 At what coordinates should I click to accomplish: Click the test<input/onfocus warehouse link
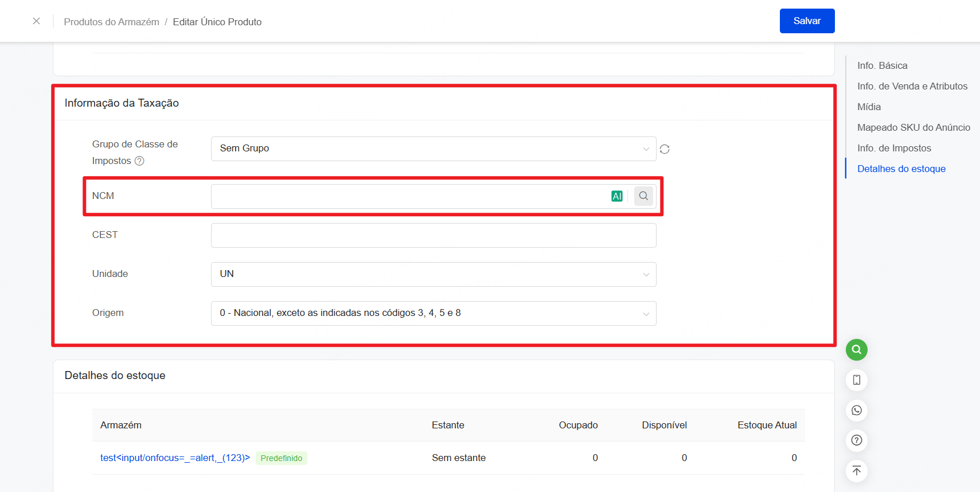(x=175, y=458)
